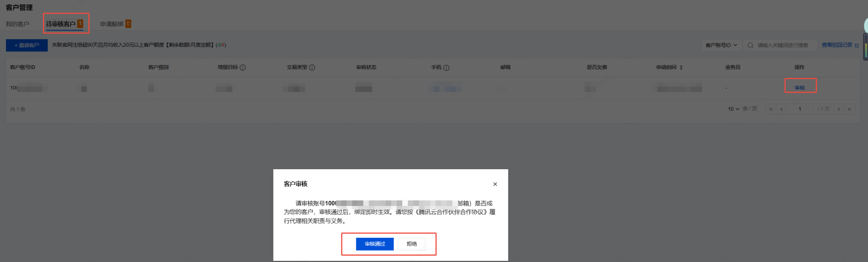Click the 客户管理 page title
Viewport: 868px width, 262px height.
tap(19, 7)
